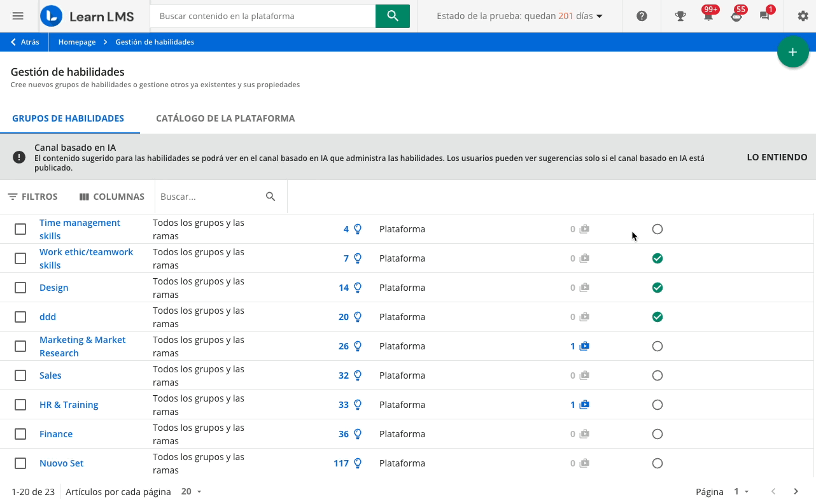Select the Time management skills checkbox
This screenshot has width=816, height=504.
(x=20, y=229)
